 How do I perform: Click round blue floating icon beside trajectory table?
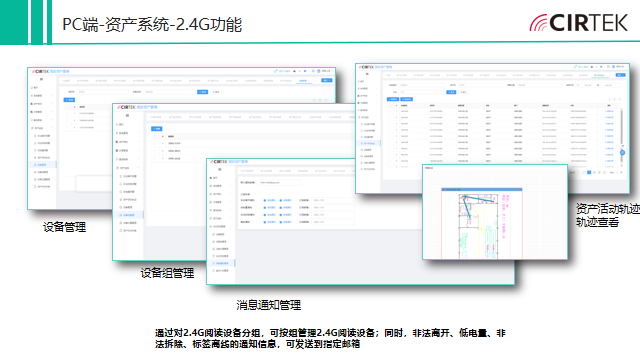[622, 152]
